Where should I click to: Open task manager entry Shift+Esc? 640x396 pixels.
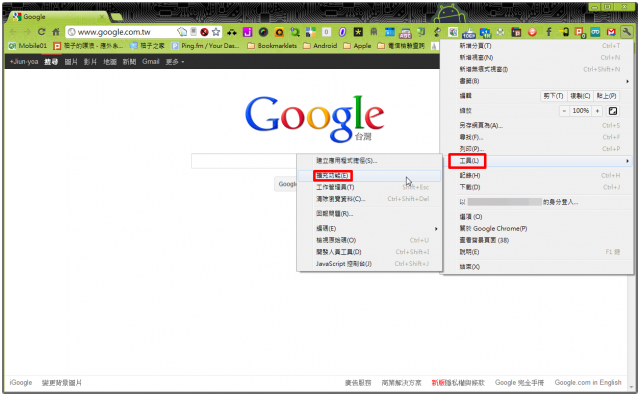[370, 187]
